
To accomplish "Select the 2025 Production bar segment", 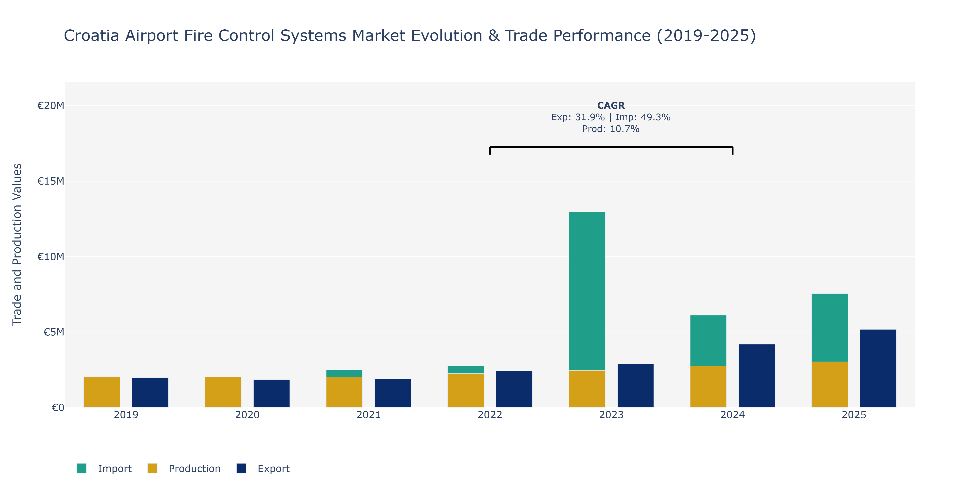I will tap(829, 385).
